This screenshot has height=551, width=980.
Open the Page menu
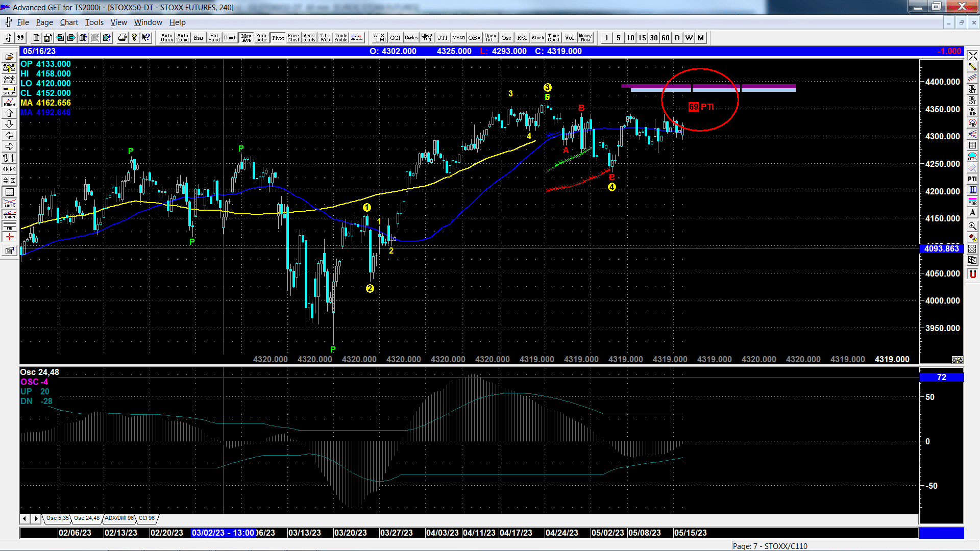tap(44, 22)
